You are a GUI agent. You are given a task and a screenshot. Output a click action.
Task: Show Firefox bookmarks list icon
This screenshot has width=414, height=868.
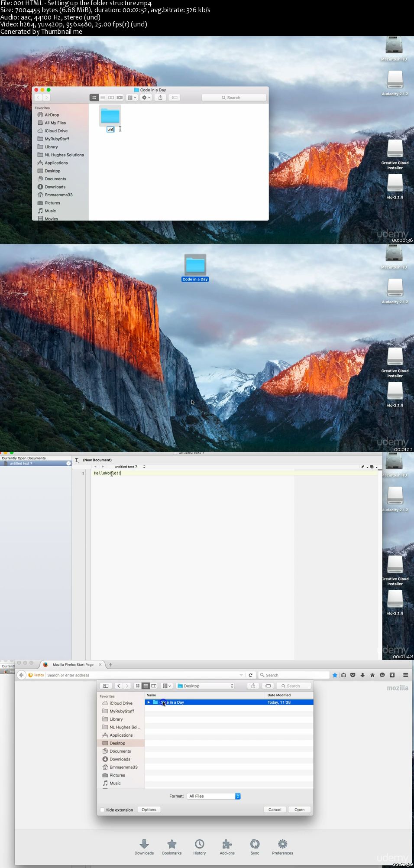pos(343,675)
